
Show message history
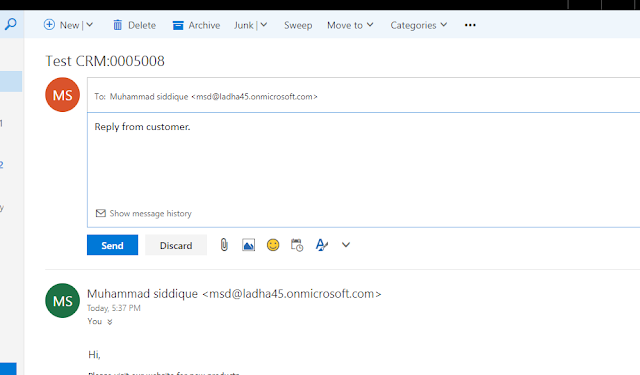click(150, 213)
